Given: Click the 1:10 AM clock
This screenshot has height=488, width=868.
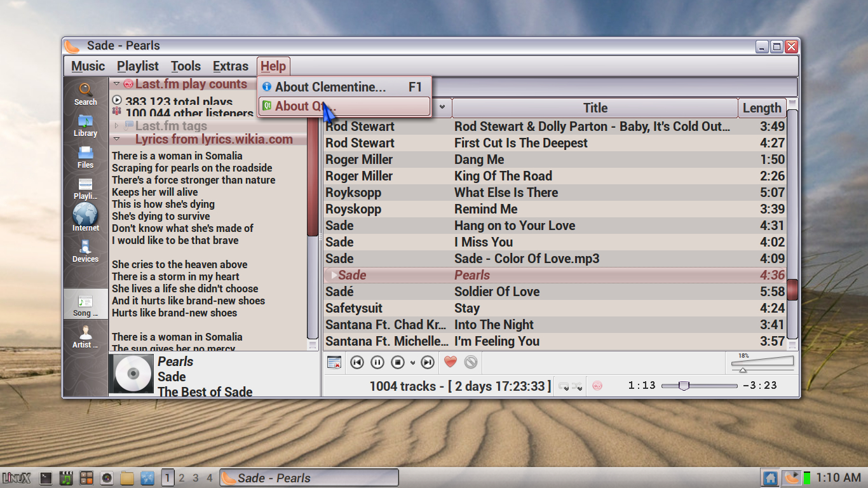Looking at the screenshot, I should 839,478.
